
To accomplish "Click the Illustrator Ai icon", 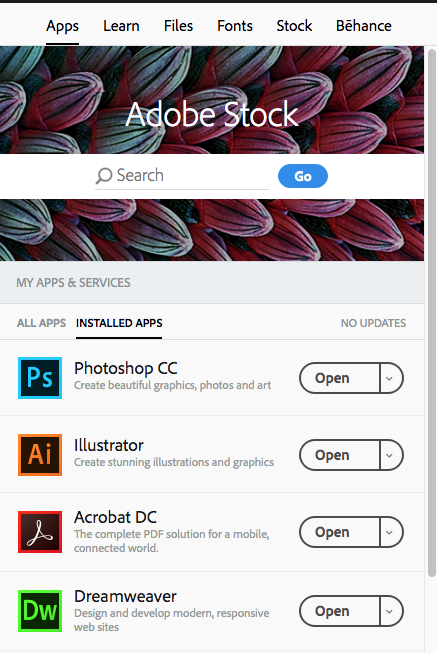I will coord(40,455).
